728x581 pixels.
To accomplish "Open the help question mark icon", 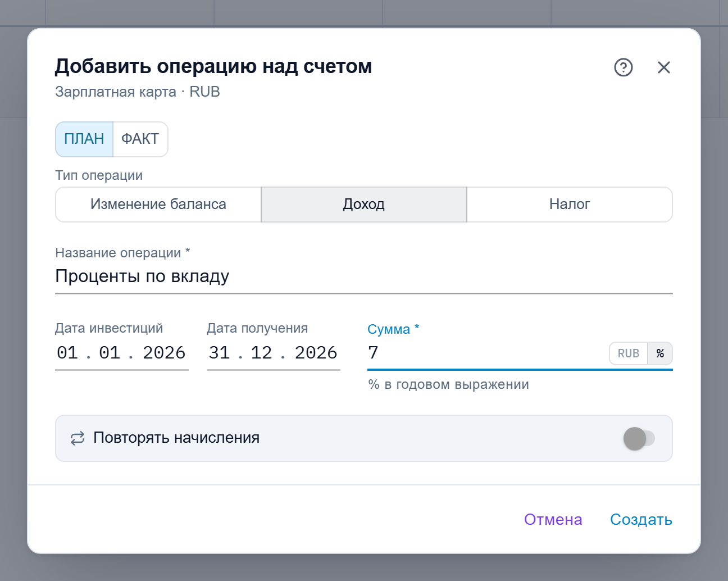I will (624, 67).
